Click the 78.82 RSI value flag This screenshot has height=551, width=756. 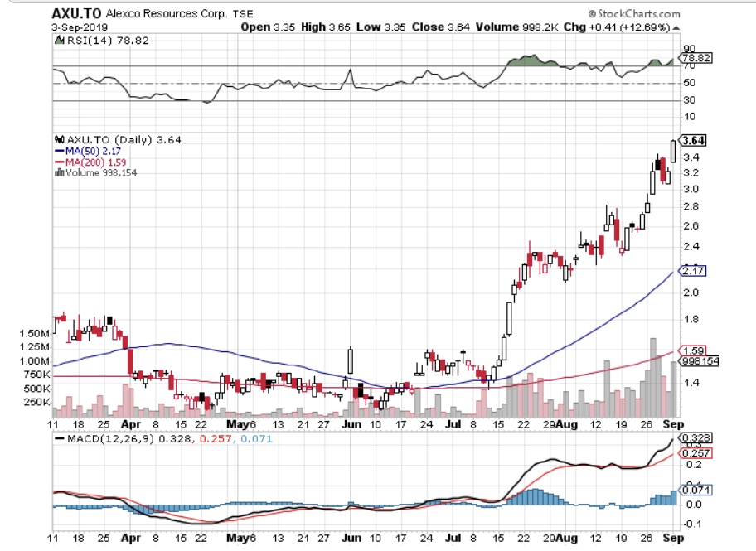click(x=695, y=59)
